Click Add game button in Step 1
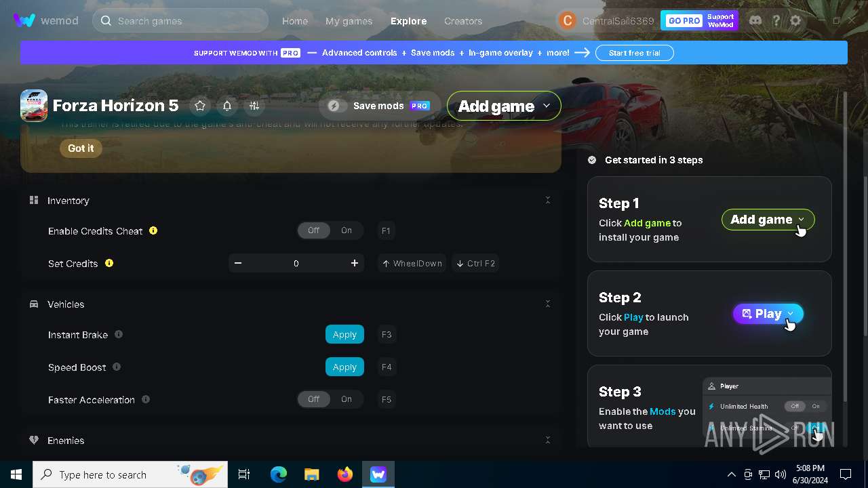The height and width of the screenshot is (488, 868). (768, 220)
